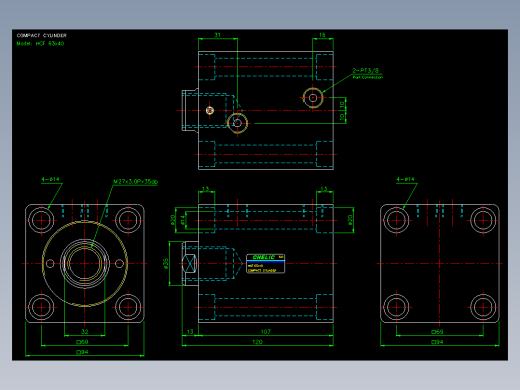
Task: Click the COMPACT CYLINDER title text
Action: tap(42, 35)
